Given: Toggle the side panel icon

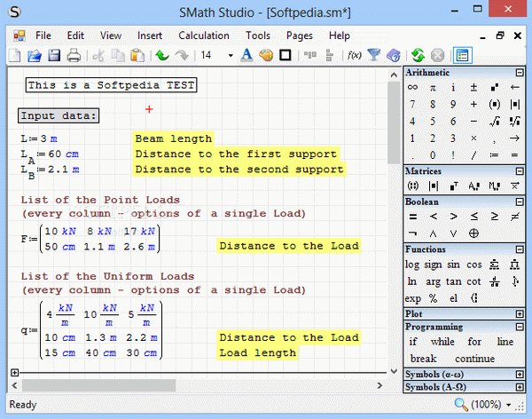Looking at the screenshot, I should click(x=463, y=55).
